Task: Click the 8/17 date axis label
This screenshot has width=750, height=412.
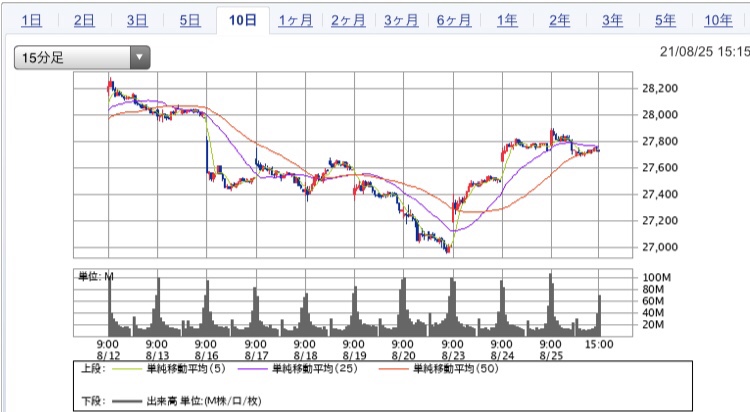Action: pyautogui.click(x=256, y=356)
